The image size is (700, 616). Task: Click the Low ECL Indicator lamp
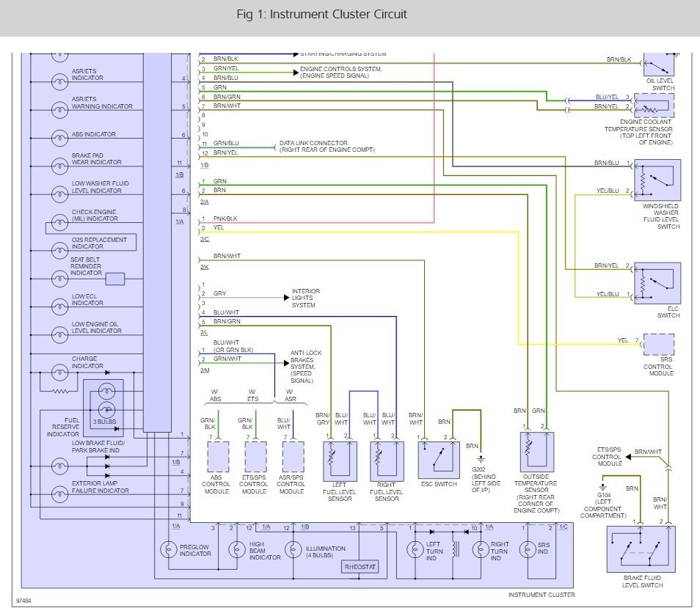pos(60,307)
